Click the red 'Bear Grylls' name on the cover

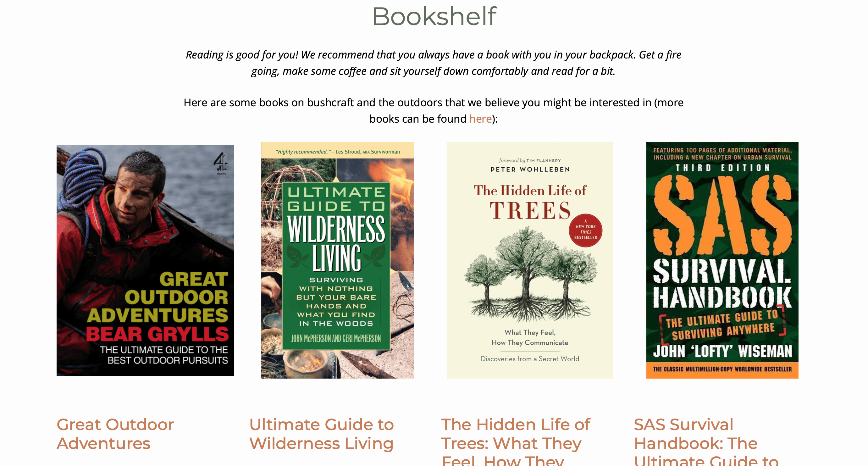click(158, 335)
